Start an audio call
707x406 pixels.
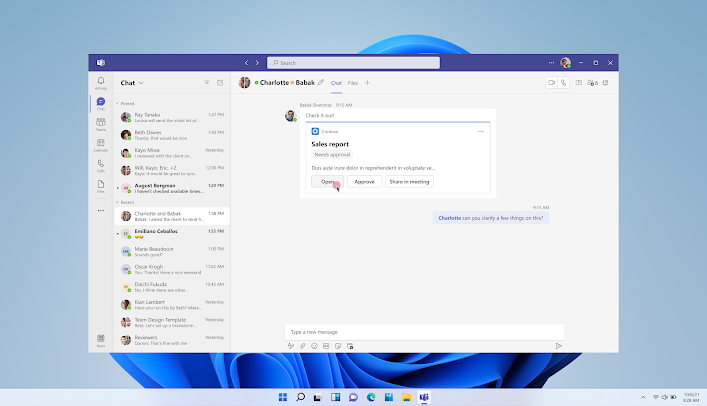pyautogui.click(x=563, y=83)
